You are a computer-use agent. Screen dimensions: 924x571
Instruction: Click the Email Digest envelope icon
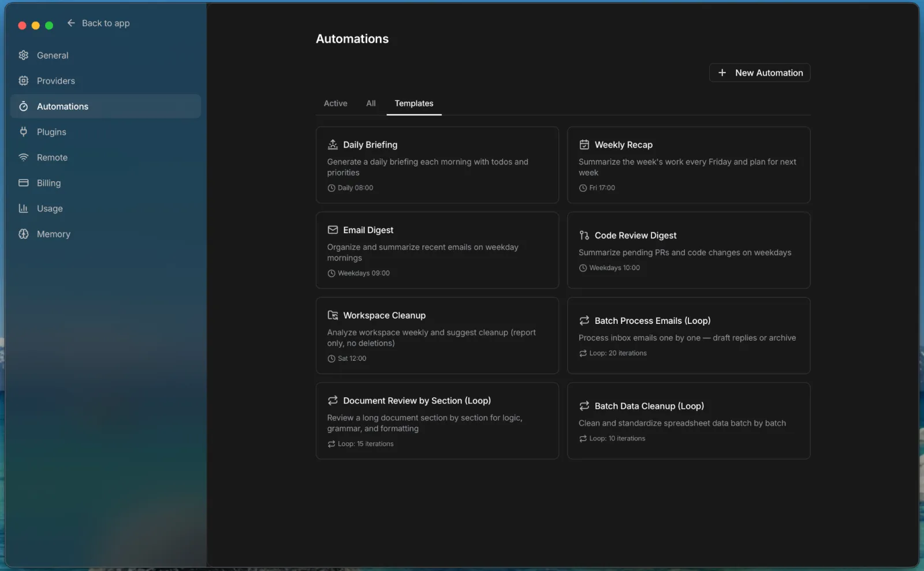coord(333,230)
